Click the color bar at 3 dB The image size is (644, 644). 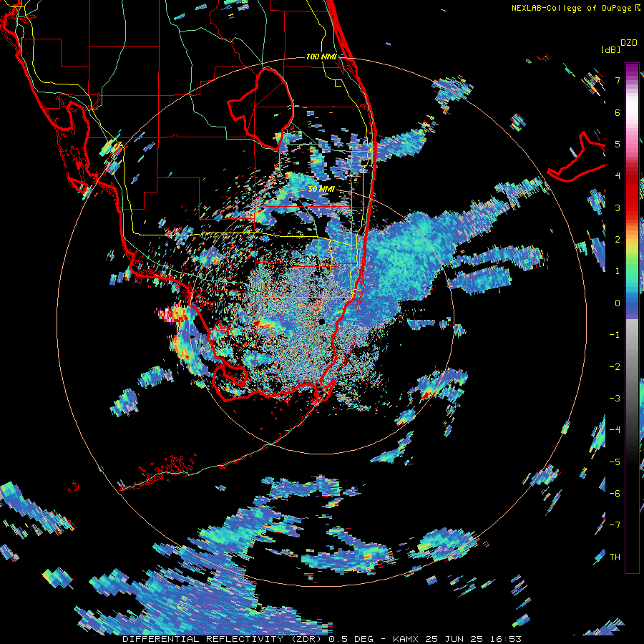click(x=632, y=208)
